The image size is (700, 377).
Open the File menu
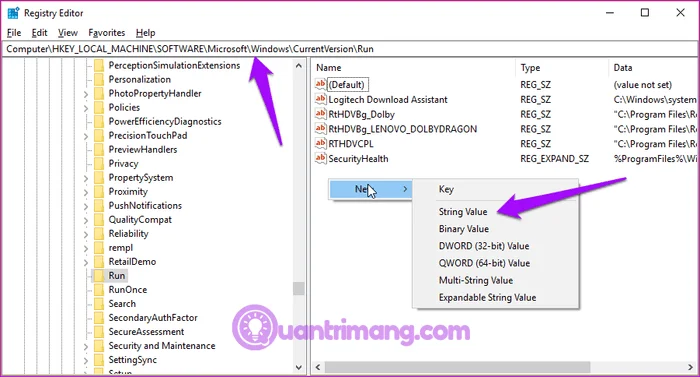coord(14,33)
